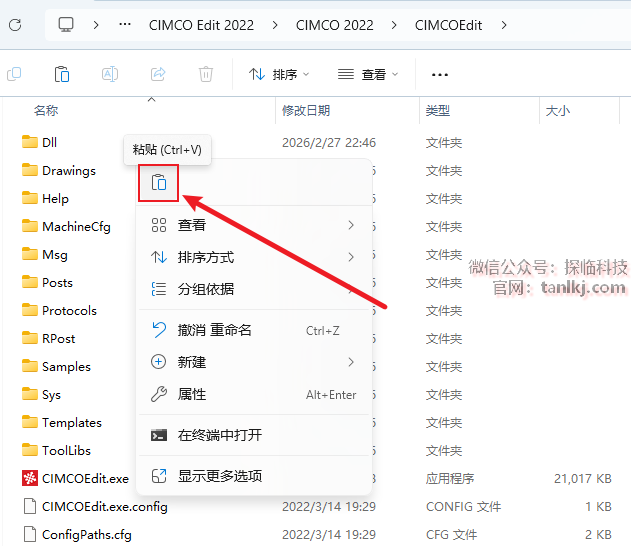The width and height of the screenshot is (631, 546).
Task: Choose 撤消 重命名 in the context menu
Action: click(x=254, y=330)
